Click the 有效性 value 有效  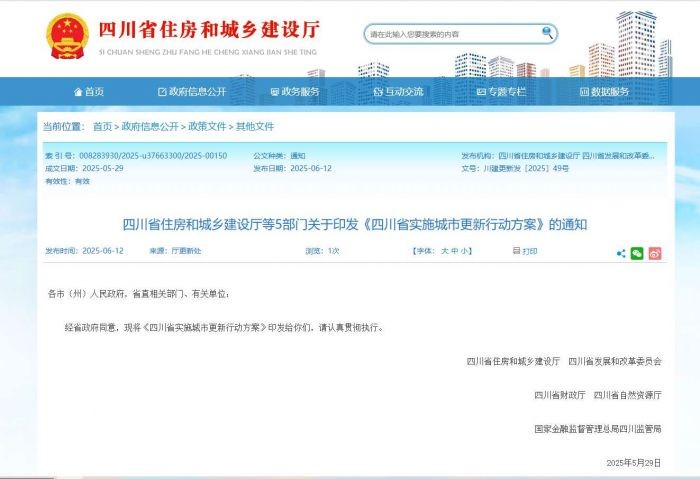pos(82,181)
